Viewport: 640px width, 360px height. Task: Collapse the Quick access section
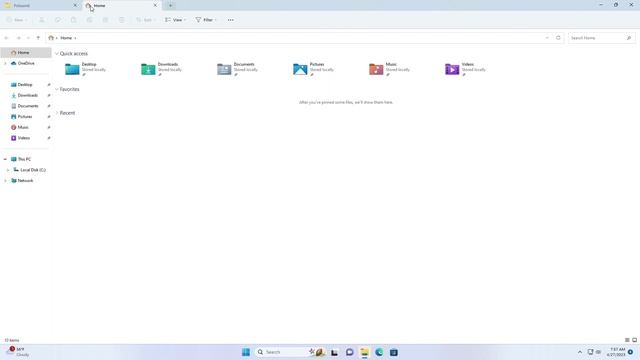[57, 53]
